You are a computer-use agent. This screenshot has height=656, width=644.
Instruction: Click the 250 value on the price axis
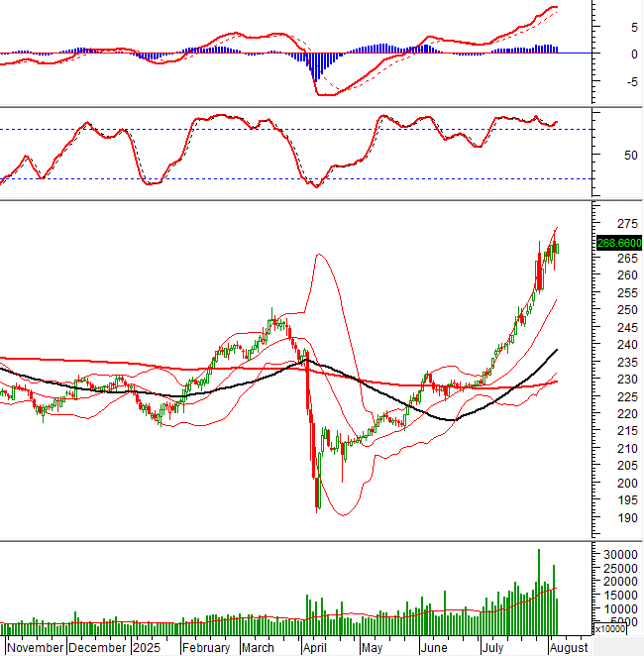pos(628,310)
